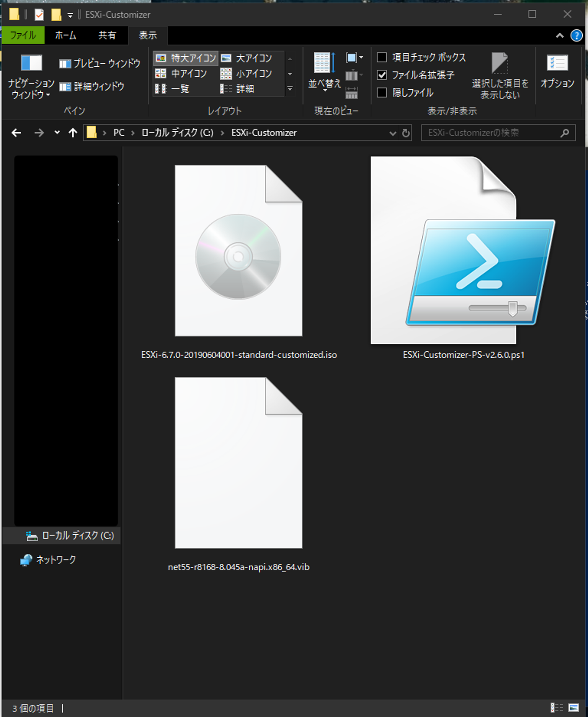Screen dimensions: 588x717
Task: Enable Hidden items (隠しファイル) checkbox
Action: (x=382, y=92)
